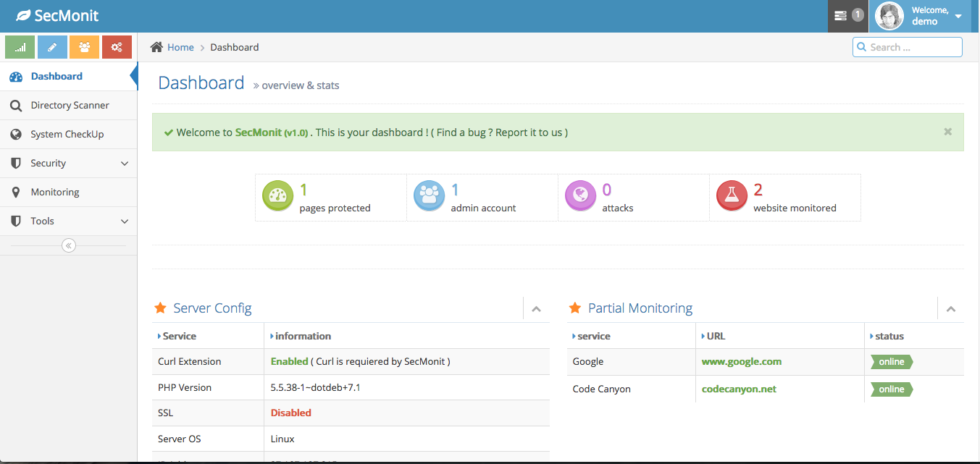Click the Dashboard breadcrumb text

235,47
